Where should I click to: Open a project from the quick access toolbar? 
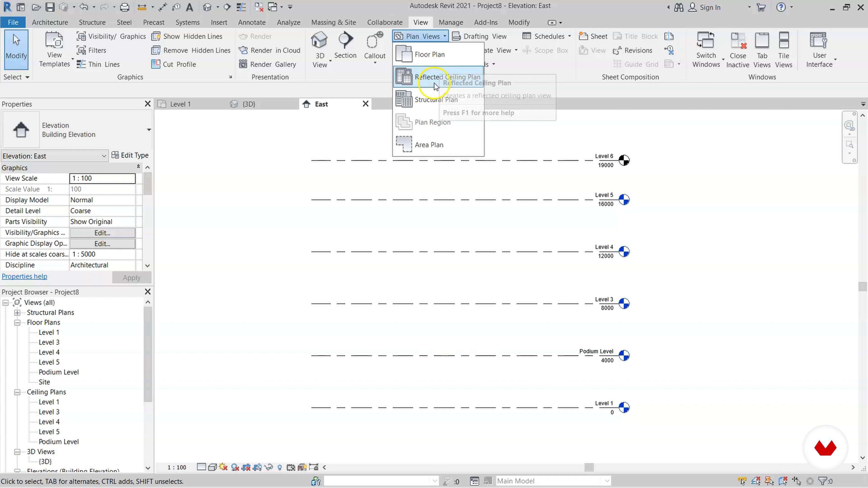tap(36, 7)
